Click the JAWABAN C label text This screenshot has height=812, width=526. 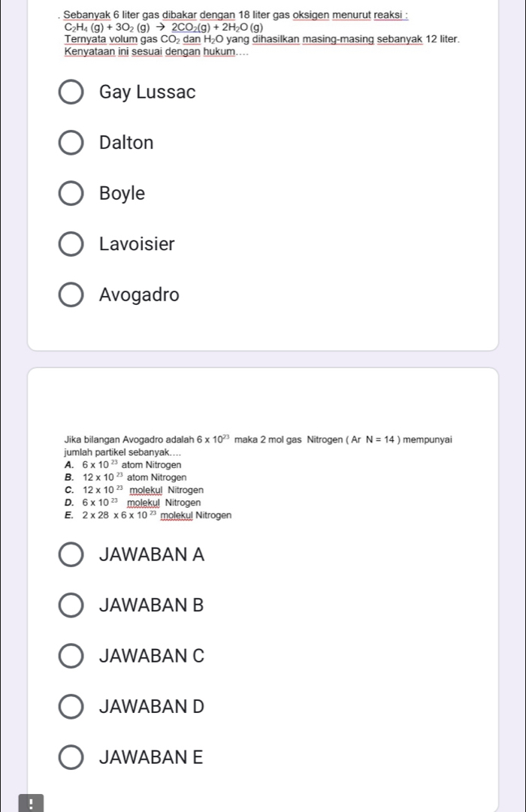(x=151, y=656)
